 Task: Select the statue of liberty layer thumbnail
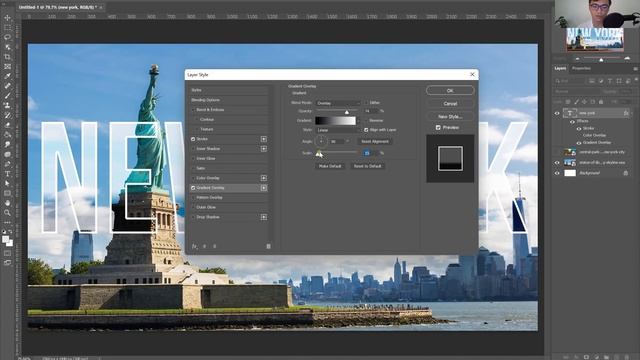(x=570, y=162)
